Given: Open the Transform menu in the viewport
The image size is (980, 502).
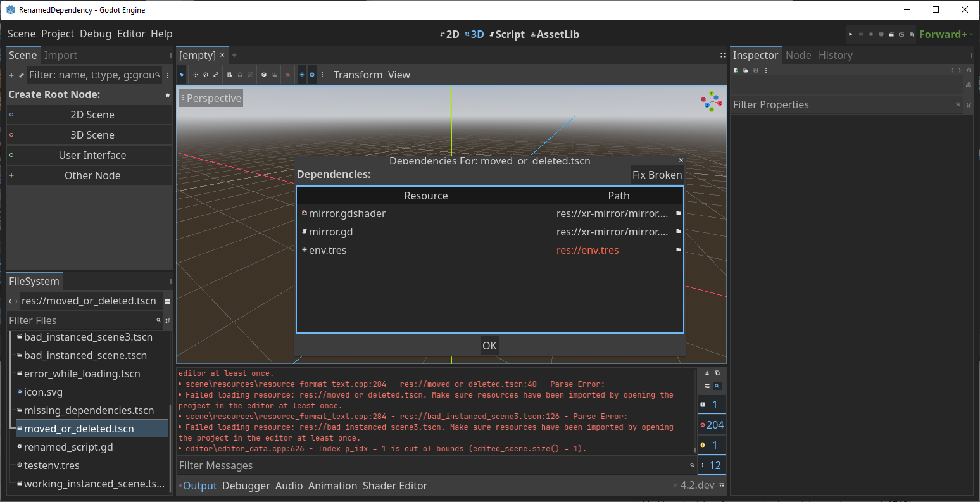Looking at the screenshot, I should (x=358, y=74).
